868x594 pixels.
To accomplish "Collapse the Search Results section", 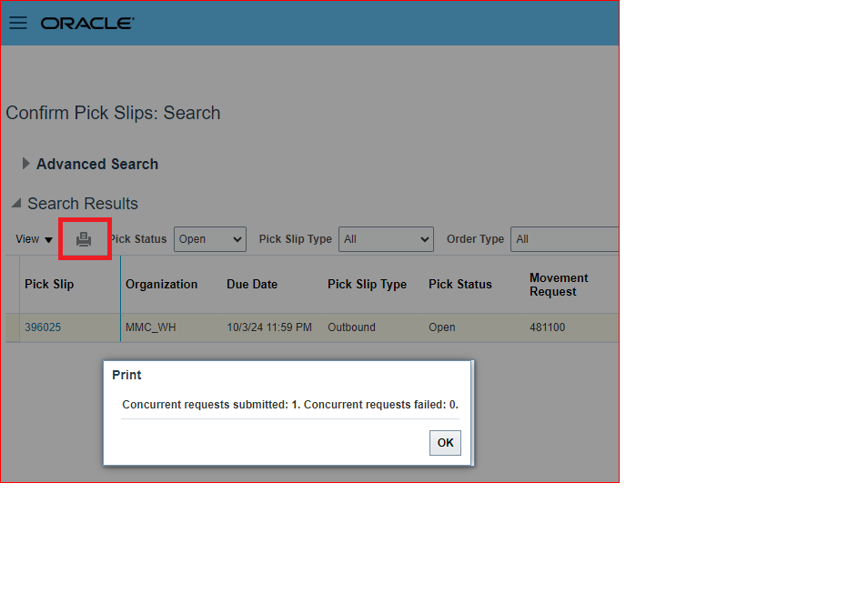I will [x=16, y=203].
